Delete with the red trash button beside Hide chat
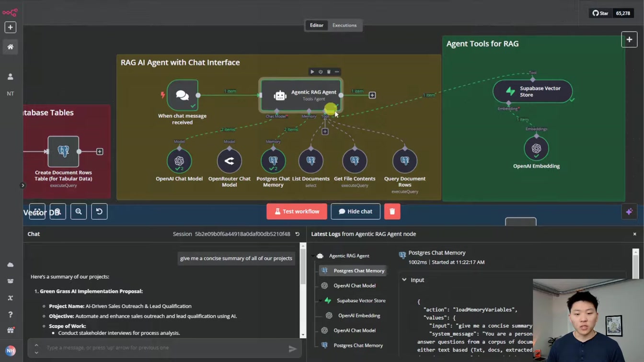This screenshot has width=644, height=362. 392,212
